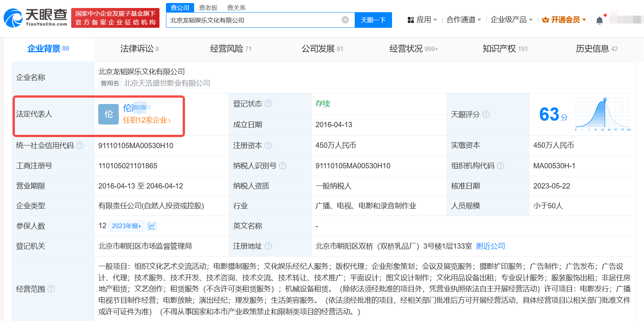644x321 pixels.
Task: Open the 开通会员 dropdown
Action: pos(584,20)
